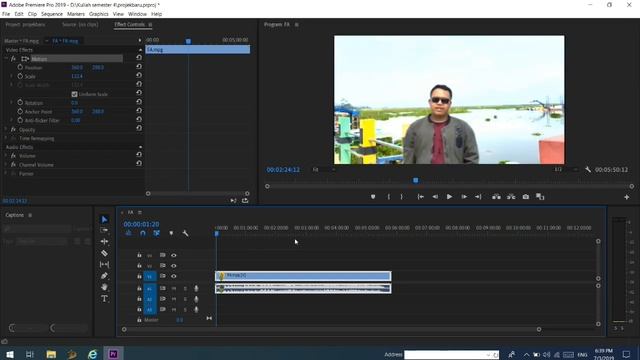Screen dimensions: 640x360
Task: Reset the Position parameter
Action: [x=139, y=67]
